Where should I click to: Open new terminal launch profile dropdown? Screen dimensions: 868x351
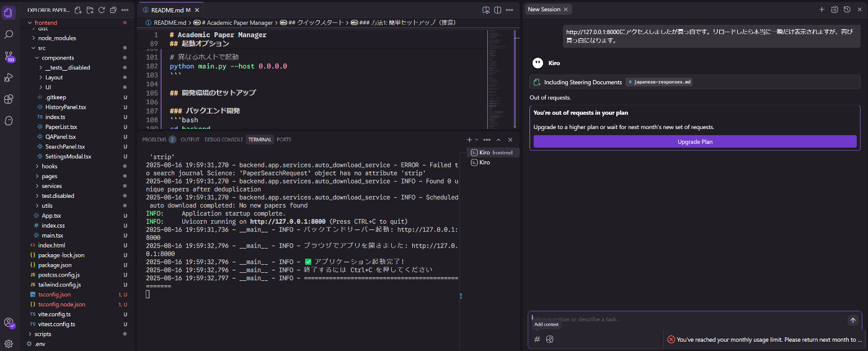click(476, 140)
